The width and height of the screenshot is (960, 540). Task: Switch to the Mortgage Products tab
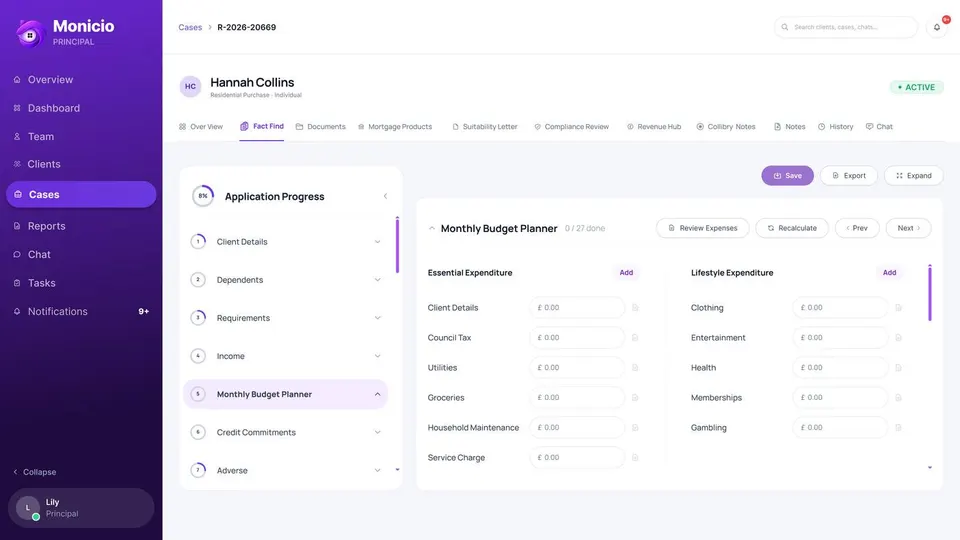[395, 127]
